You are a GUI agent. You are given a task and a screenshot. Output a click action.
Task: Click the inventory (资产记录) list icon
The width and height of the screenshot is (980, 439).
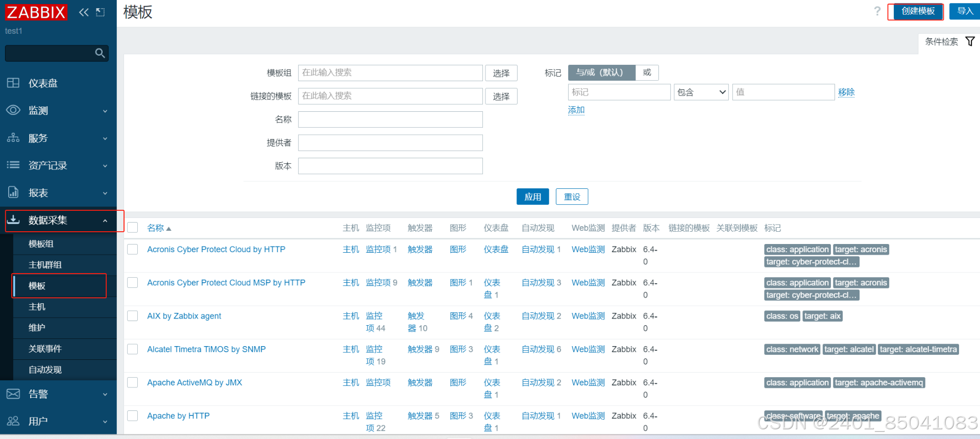pyautogui.click(x=13, y=165)
